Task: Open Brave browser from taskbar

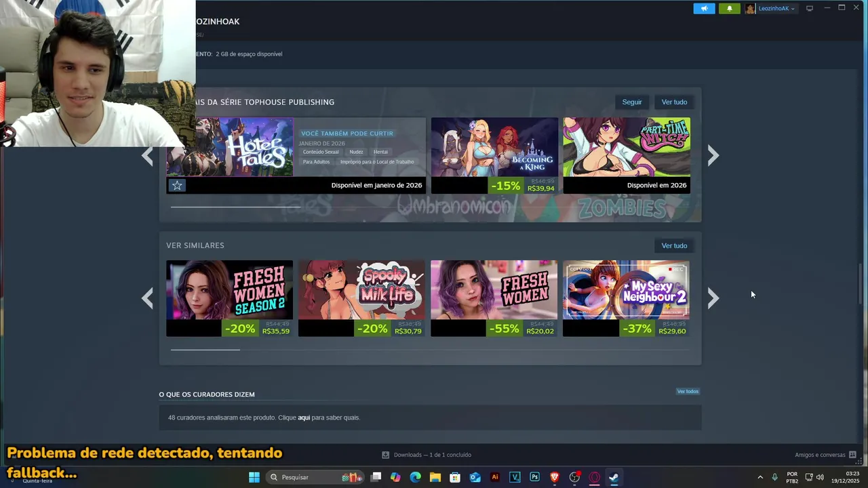Action: [555, 477]
